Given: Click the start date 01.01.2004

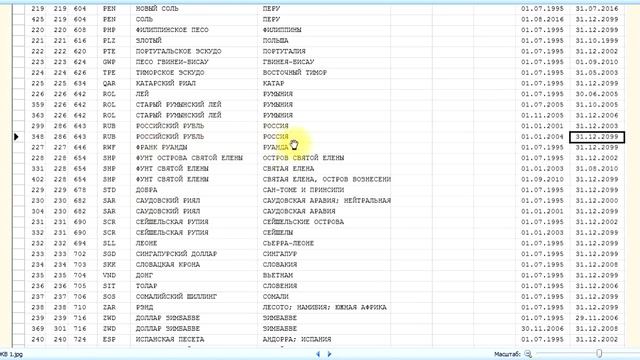Looking at the screenshot, I should pos(542,137).
